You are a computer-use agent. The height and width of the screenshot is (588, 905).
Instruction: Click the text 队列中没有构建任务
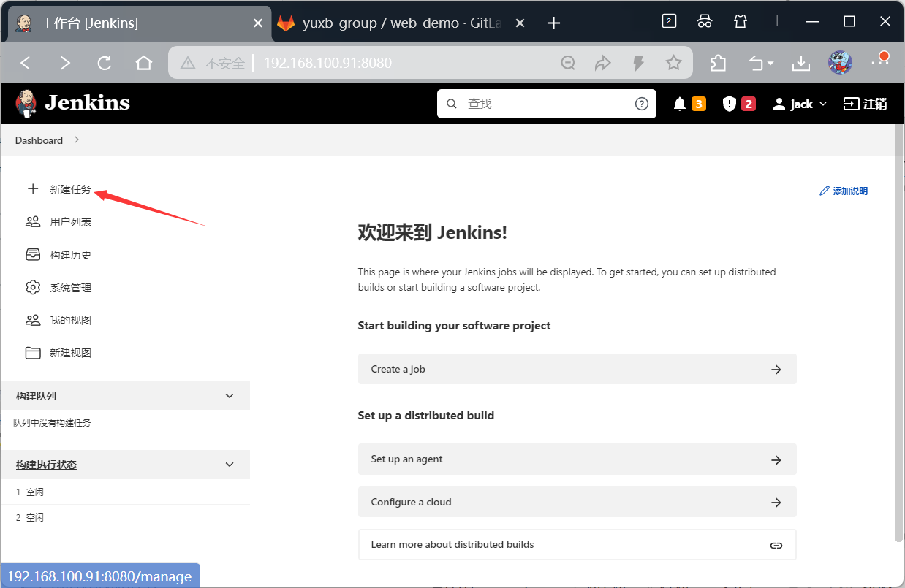[52, 422]
